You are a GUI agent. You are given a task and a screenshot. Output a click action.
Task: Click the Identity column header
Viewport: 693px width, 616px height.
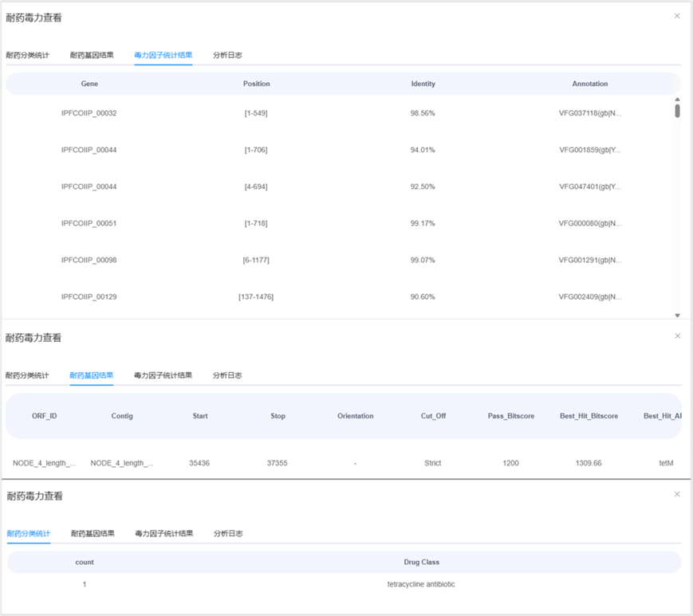(423, 84)
